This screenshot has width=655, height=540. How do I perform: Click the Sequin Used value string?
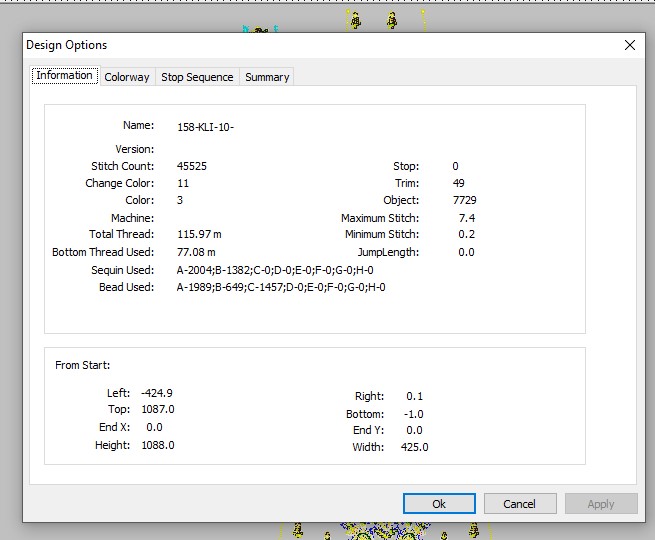pyautogui.click(x=275, y=270)
